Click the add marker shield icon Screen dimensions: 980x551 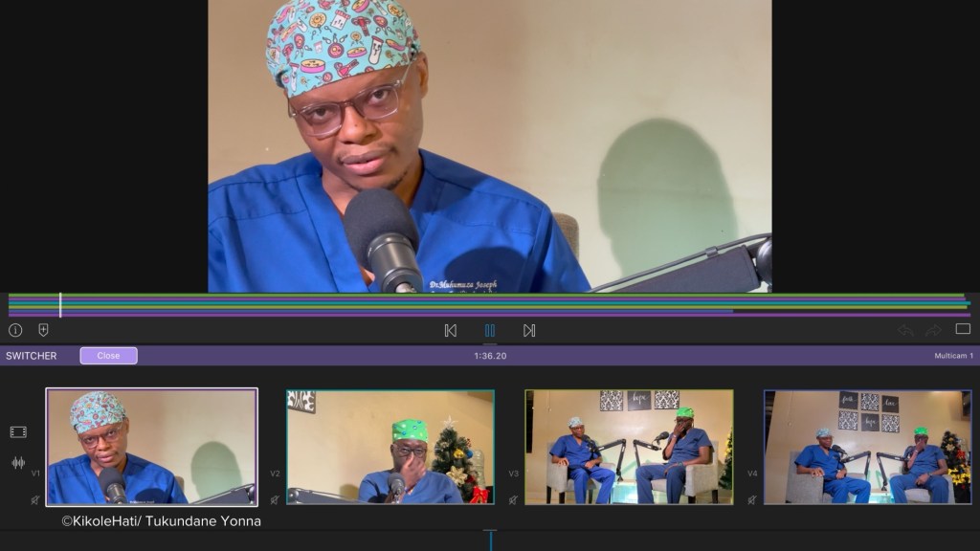pyautogui.click(x=43, y=330)
